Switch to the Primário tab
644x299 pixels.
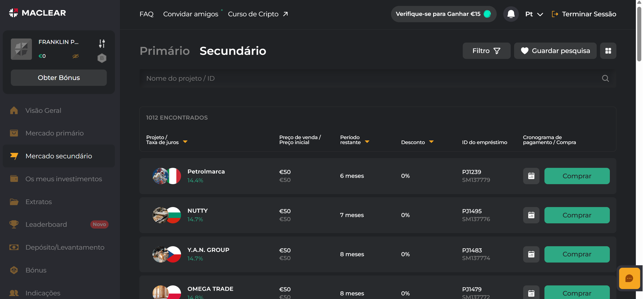pyautogui.click(x=165, y=51)
